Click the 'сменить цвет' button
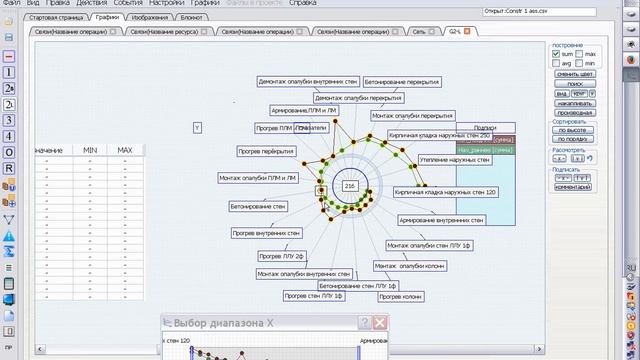The height and width of the screenshot is (360, 640). pos(575,74)
